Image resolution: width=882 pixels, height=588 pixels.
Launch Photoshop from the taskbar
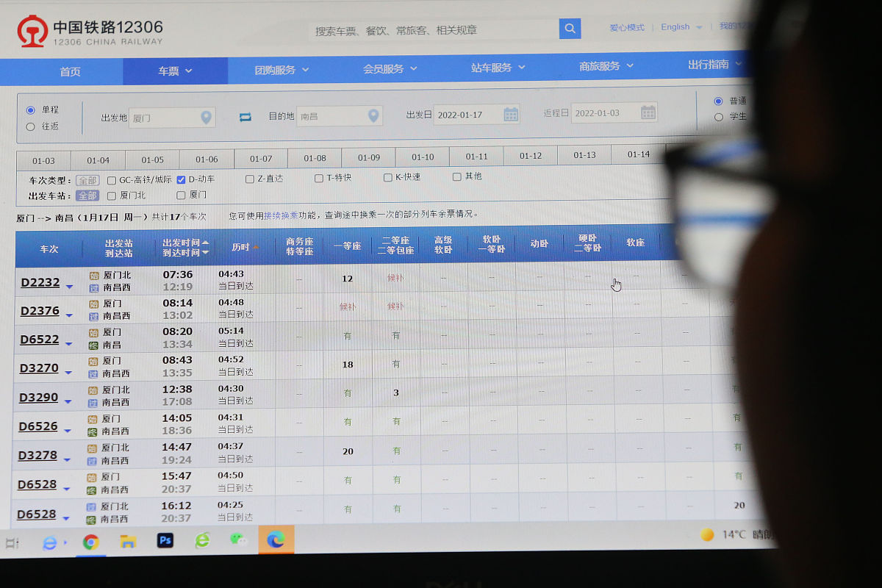165,541
